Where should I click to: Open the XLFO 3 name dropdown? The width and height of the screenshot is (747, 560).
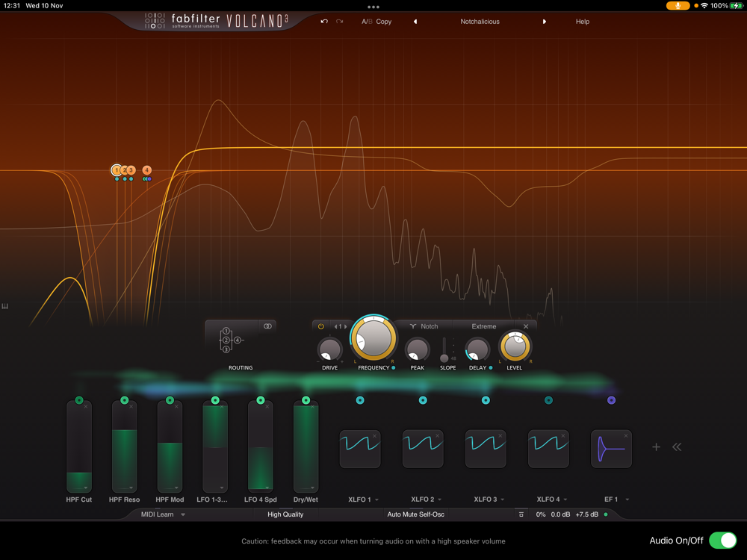pos(503,500)
